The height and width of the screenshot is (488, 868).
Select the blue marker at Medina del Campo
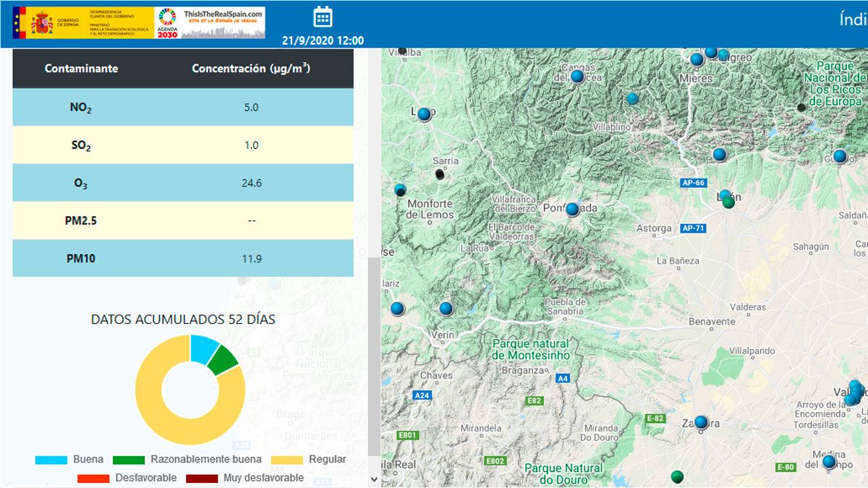[829, 461]
